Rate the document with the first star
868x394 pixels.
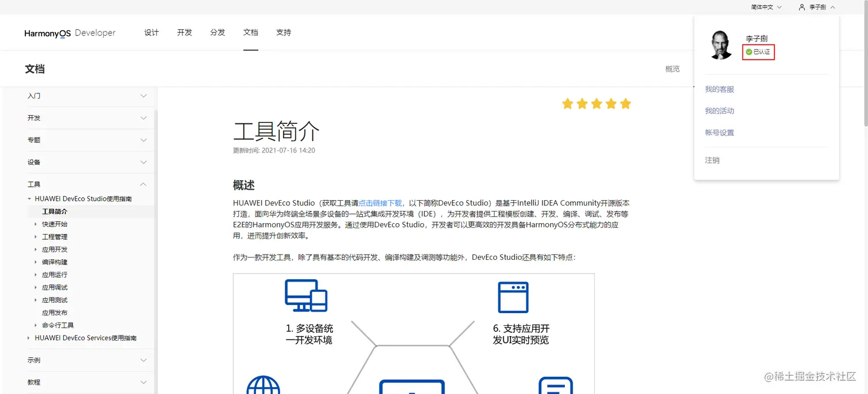568,104
